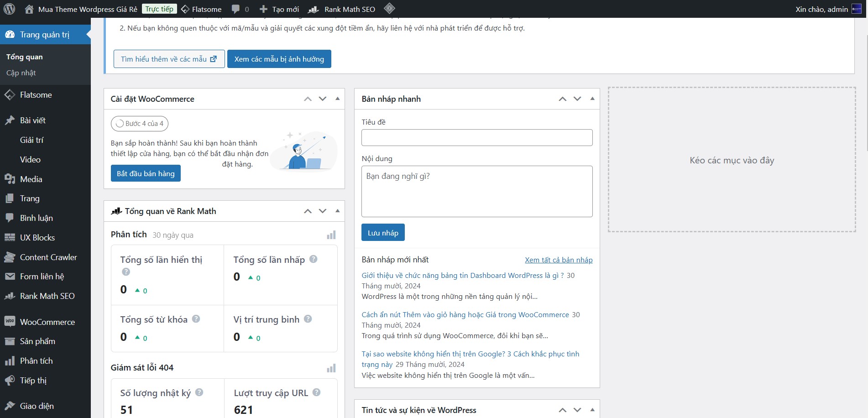Open the WordPress logo menu
The height and width of the screenshot is (418, 868).
pyautogui.click(x=9, y=9)
